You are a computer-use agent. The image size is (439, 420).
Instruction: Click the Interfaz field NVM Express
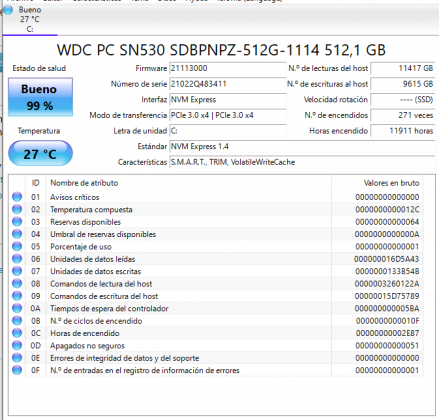(228, 100)
